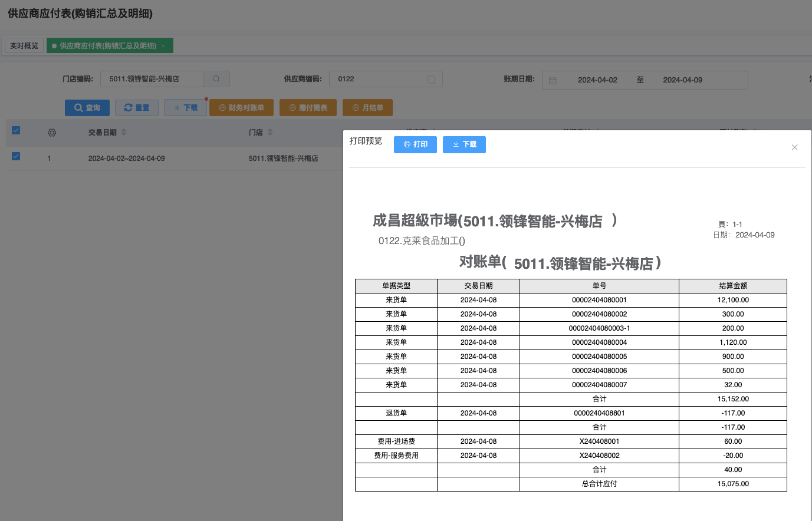Select the 供应商应付表(购销汇总及明细) tab
Viewport: 812px width, 521px height.
(107, 46)
